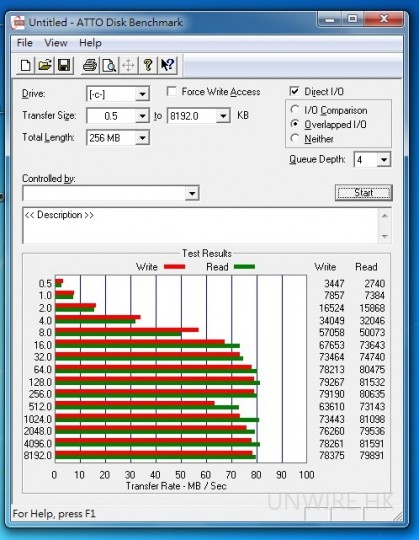Click the New document toolbar icon
The width and height of the screenshot is (419, 540).
(x=25, y=65)
